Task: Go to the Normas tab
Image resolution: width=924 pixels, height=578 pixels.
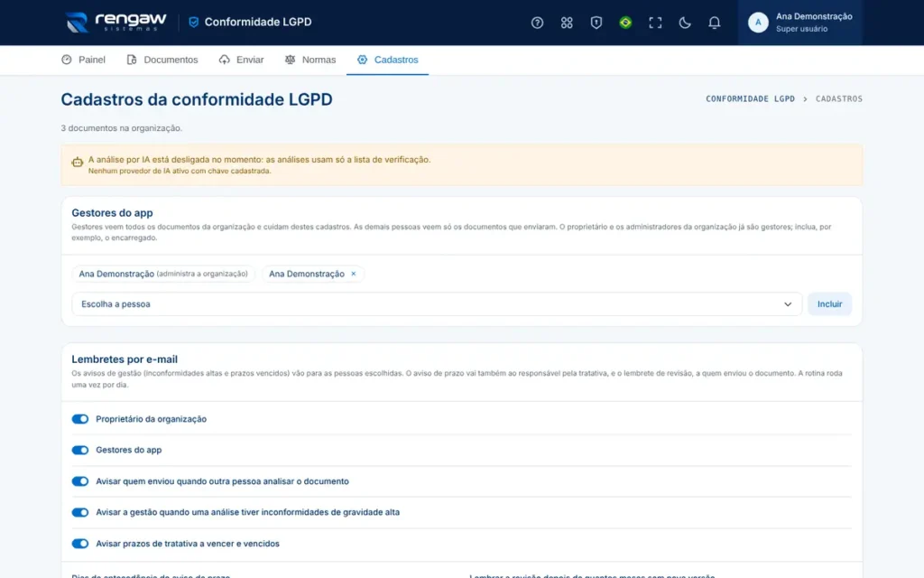Action: tap(310, 60)
